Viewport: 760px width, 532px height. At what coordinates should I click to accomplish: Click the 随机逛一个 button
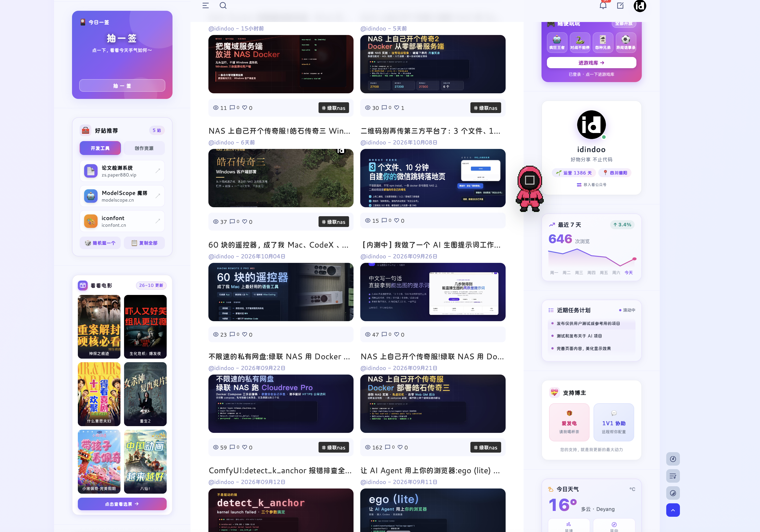[x=100, y=243]
